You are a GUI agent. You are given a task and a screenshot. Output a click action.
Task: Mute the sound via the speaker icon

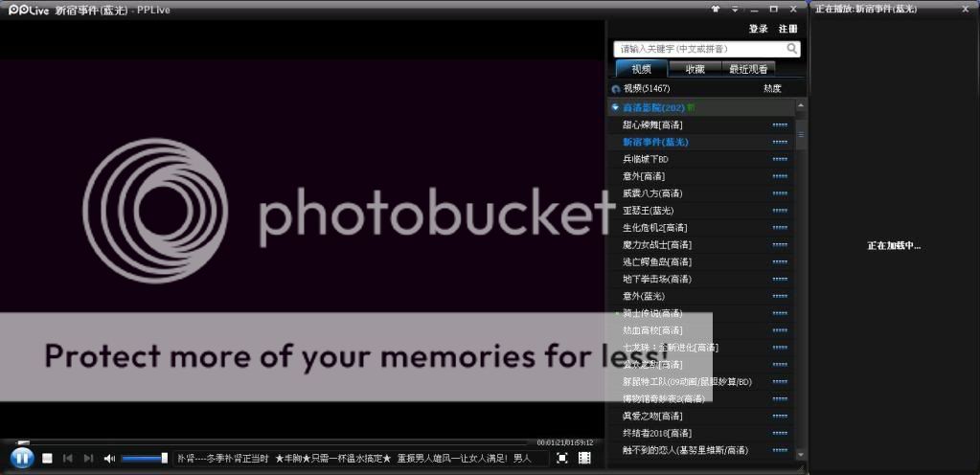109,458
